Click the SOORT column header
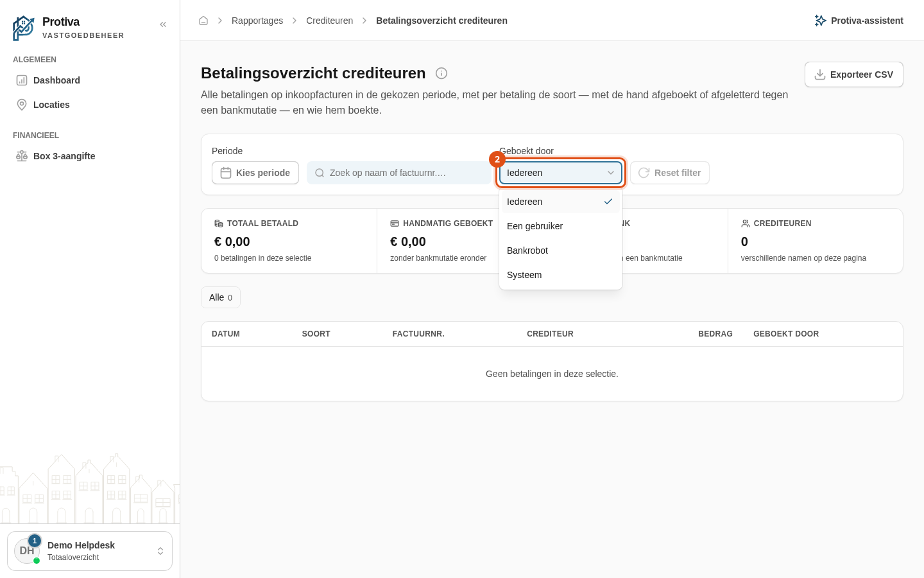The width and height of the screenshot is (924, 578). [x=316, y=334]
